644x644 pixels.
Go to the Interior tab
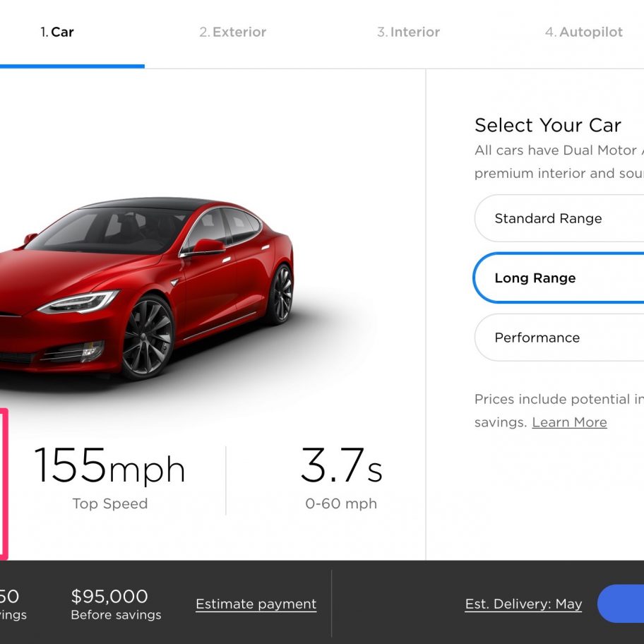point(408,32)
